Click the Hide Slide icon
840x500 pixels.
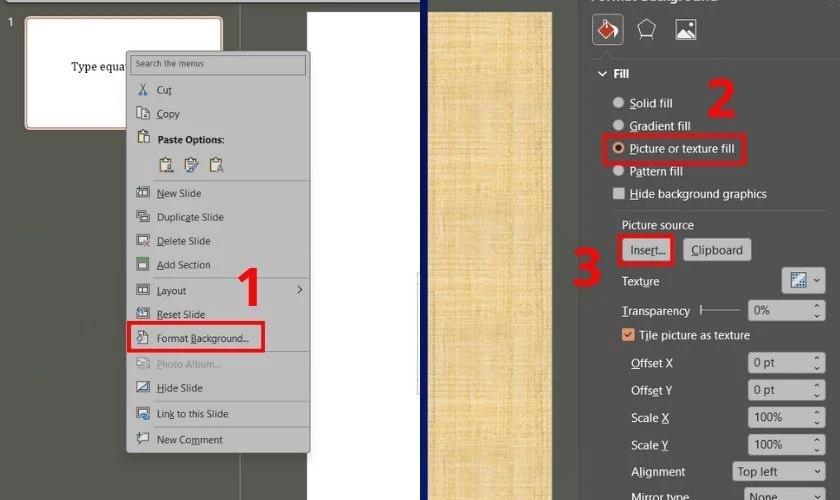(x=142, y=387)
